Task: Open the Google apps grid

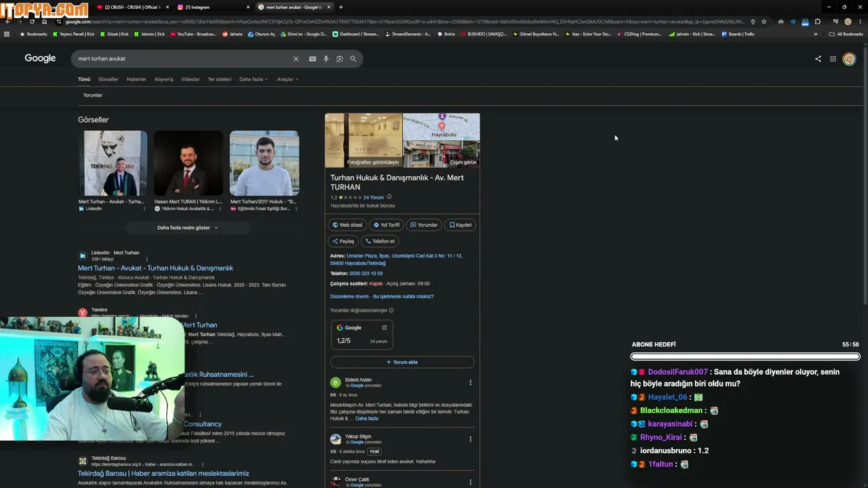Action: 833,59
